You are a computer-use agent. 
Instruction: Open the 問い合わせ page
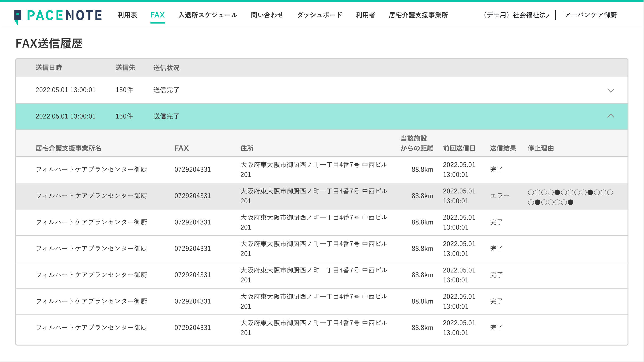point(267,15)
